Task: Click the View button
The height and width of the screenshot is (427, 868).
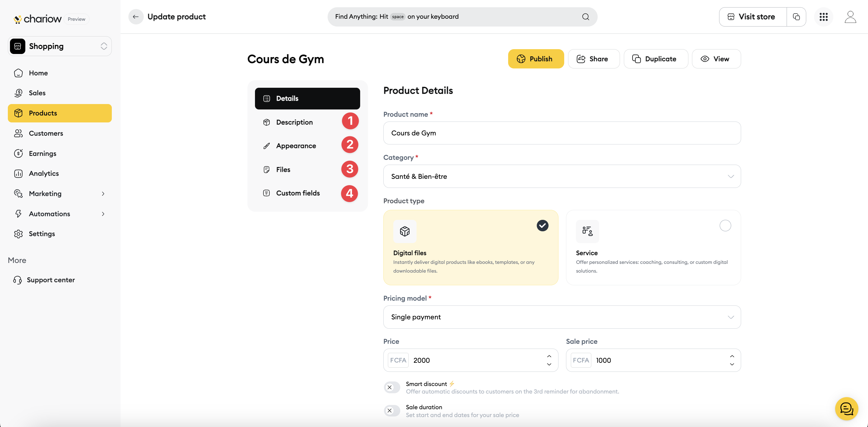Action: 716,59
